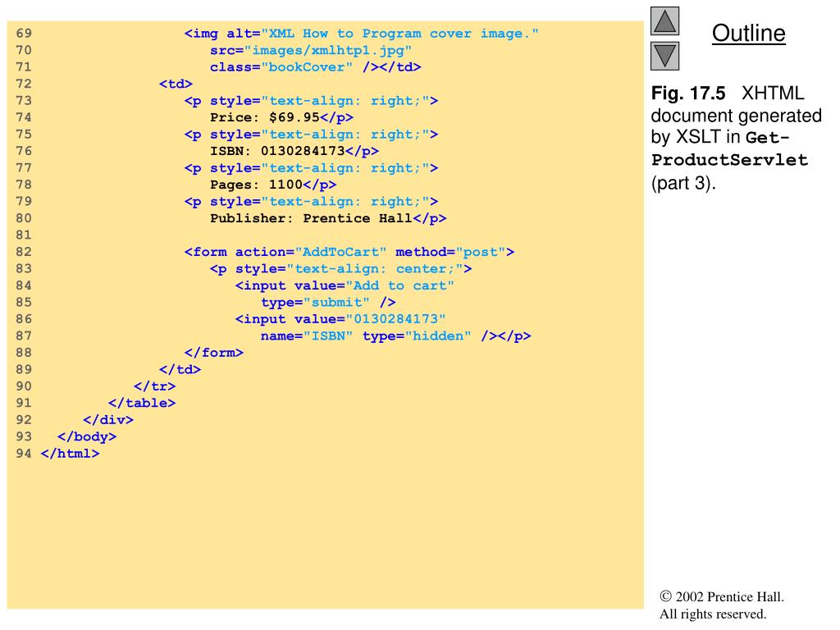
Task: Click the Pages: 1100 code line
Action: coord(272,185)
